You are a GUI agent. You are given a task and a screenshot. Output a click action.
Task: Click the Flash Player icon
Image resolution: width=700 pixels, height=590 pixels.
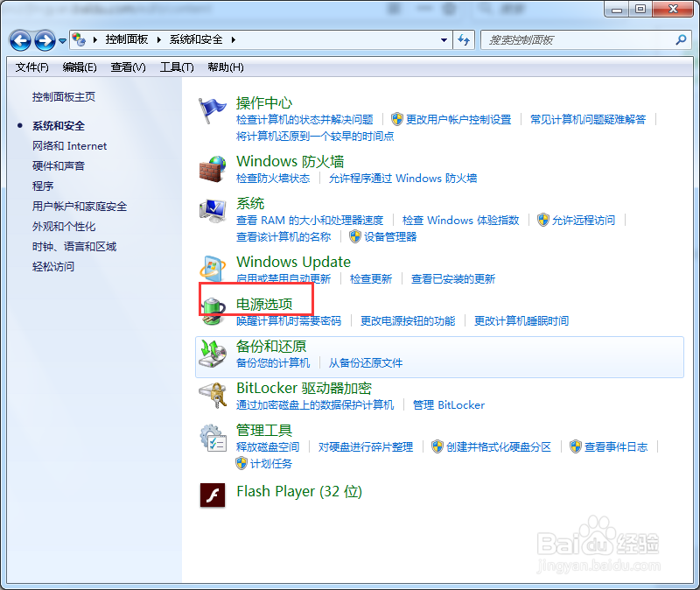click(213, 495)
